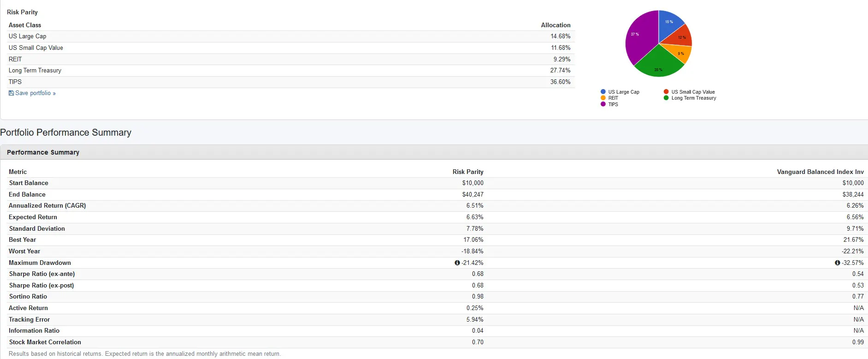Click info icon beside -32.57% drawdown

click(838, 263)
